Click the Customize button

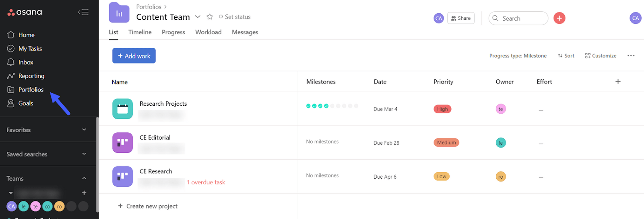pyautogui.click(x=601, y=56)
